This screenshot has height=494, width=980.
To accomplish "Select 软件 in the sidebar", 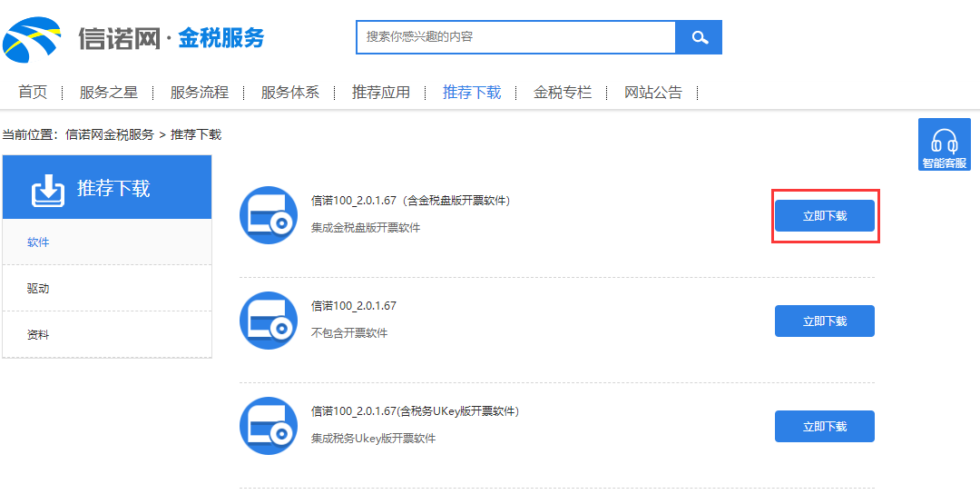I will (x=107, y=242).
